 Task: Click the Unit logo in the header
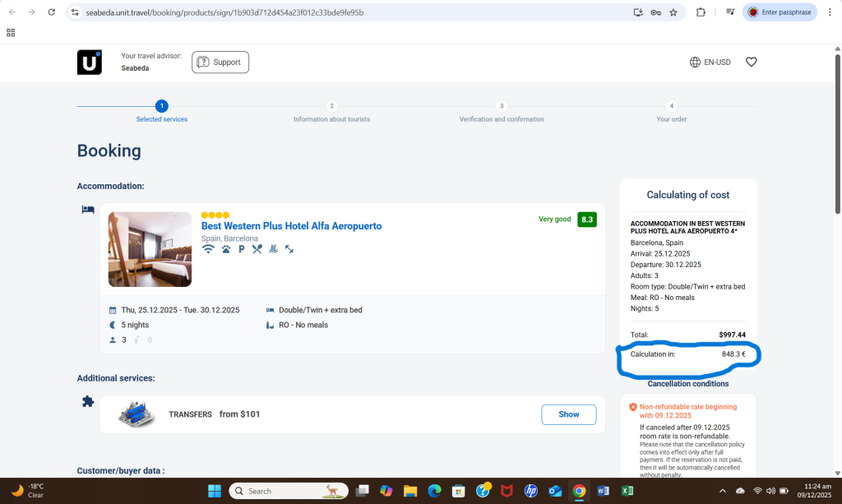89,62
